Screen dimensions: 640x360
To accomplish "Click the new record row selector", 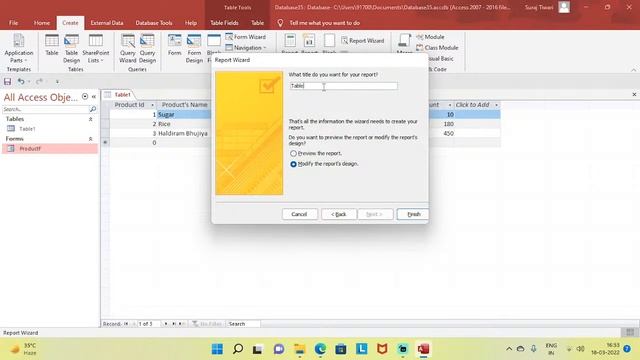I will pyautogui.click(x=105, y=143).
